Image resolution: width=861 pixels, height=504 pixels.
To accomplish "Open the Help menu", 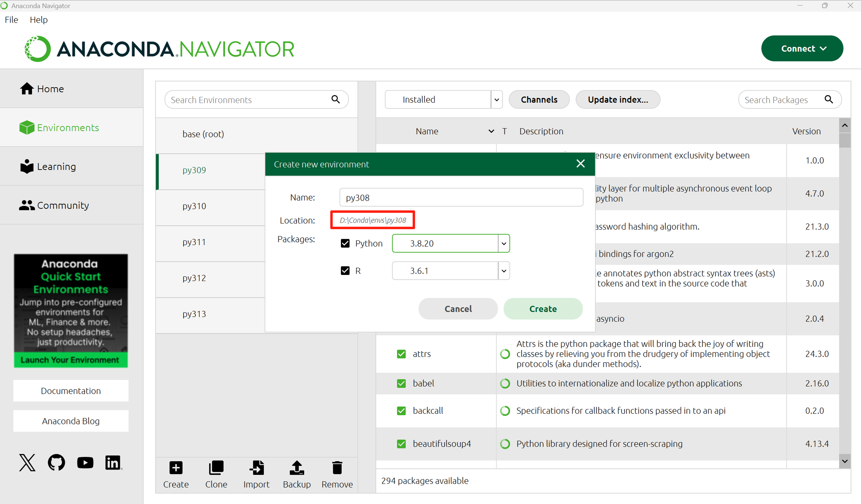I will point(39,20).
